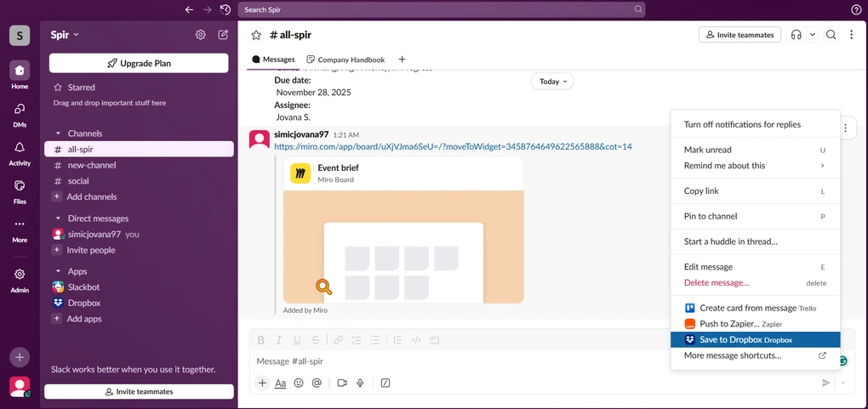
Task: Open the Help question mark icon
Action: click(x=856, y=9)
